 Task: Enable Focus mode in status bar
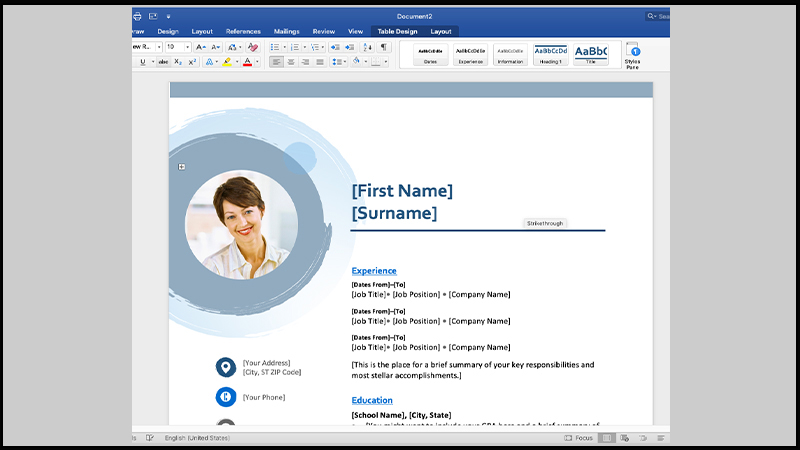579,438
